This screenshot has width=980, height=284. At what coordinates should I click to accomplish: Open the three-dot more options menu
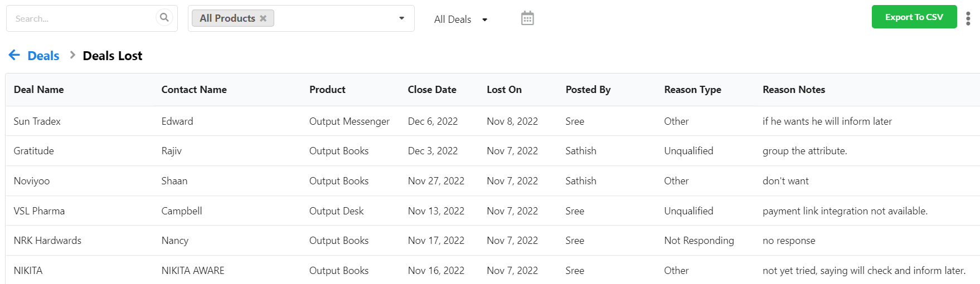[x=968, y=18]
